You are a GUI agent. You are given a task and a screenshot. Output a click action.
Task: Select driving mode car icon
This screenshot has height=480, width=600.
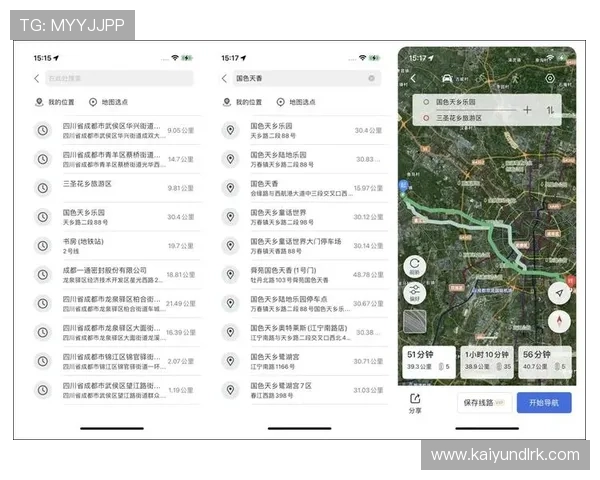[x=447, y=78]
